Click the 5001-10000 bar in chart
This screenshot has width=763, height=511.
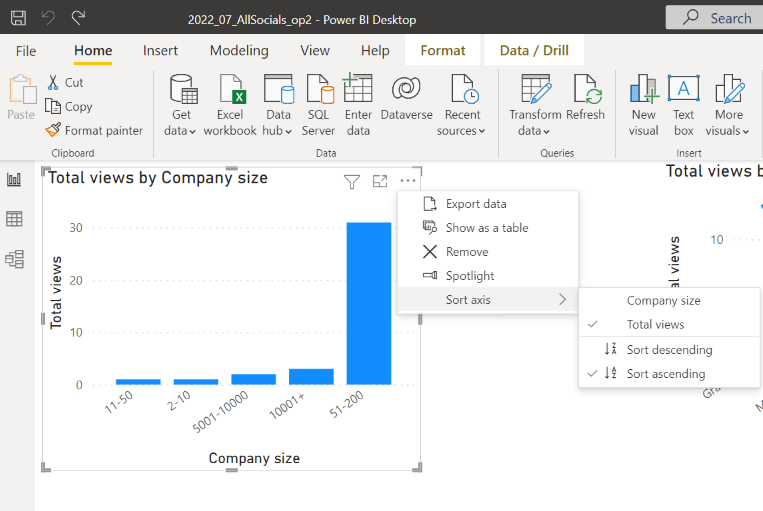(x=254, y=379)
